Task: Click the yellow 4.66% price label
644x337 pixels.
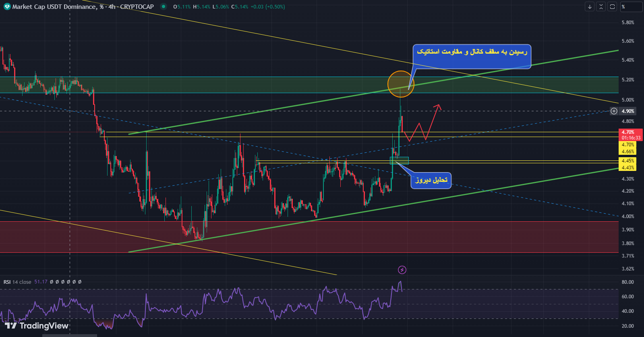Action: [627, 152]
